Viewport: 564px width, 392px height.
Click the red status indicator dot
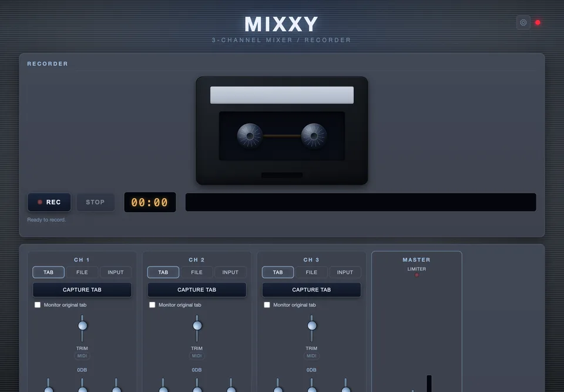pyautogui.click(x=538, y=22)
